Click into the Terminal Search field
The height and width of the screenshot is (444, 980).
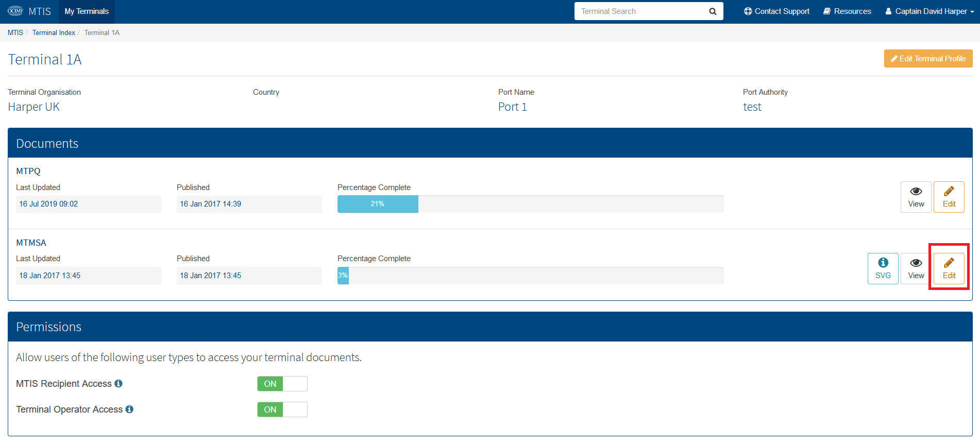(x=639, y=11)
